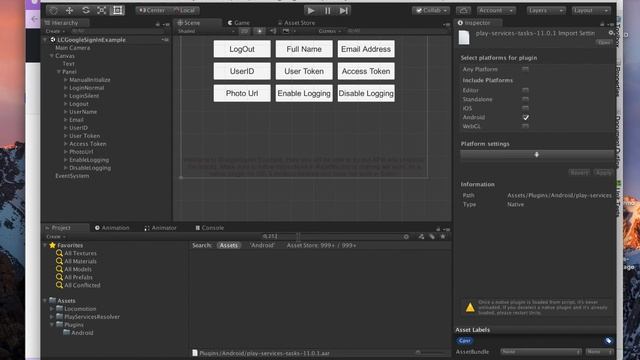Screen dimensions: 640x360
Task: Collapse the LCGoogleSignInExample scene
Action: (x=45, y=40)
